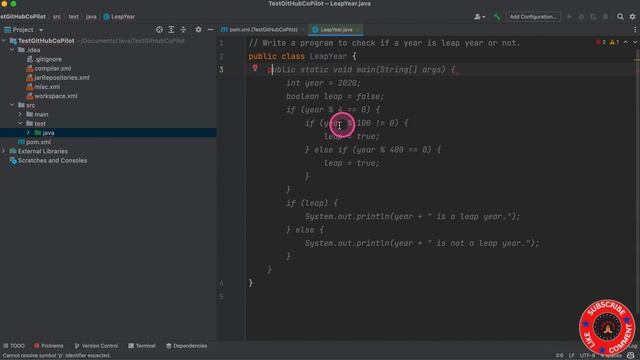Click line separator LF in status bar
The image size is (640, 360).
click(x=571, y=356)
